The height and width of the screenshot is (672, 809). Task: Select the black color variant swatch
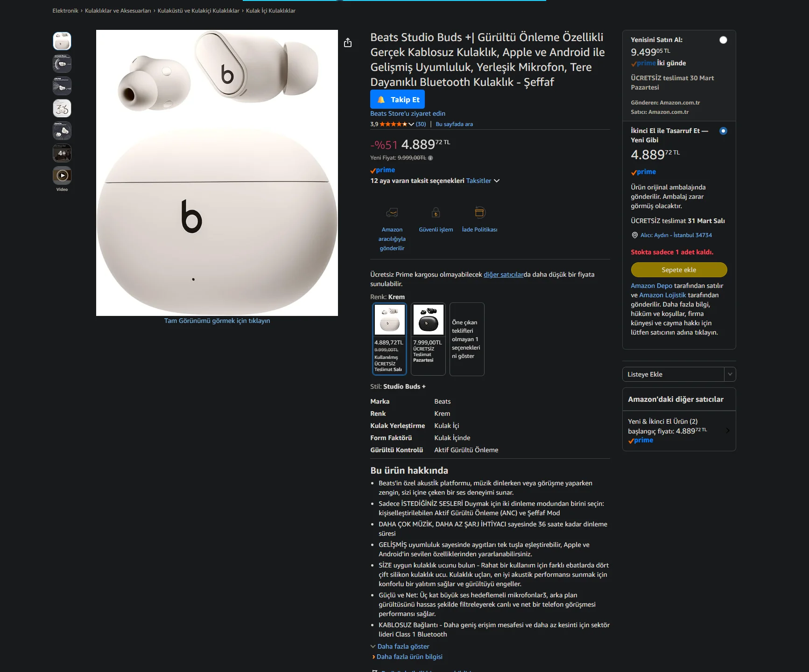click(428, 339)
